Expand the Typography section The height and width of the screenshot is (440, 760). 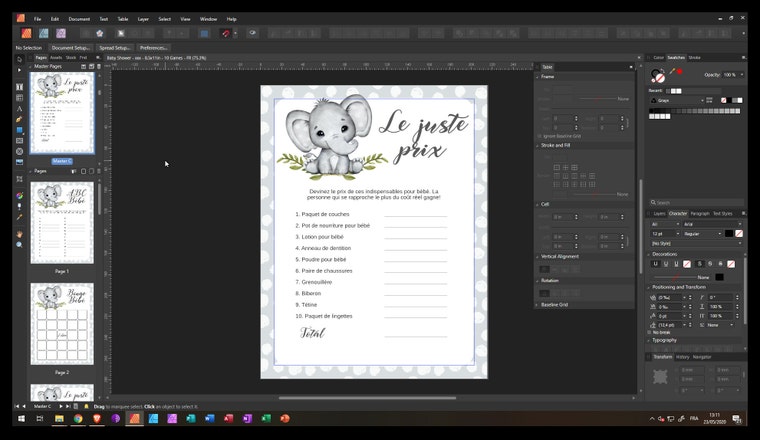664,340
